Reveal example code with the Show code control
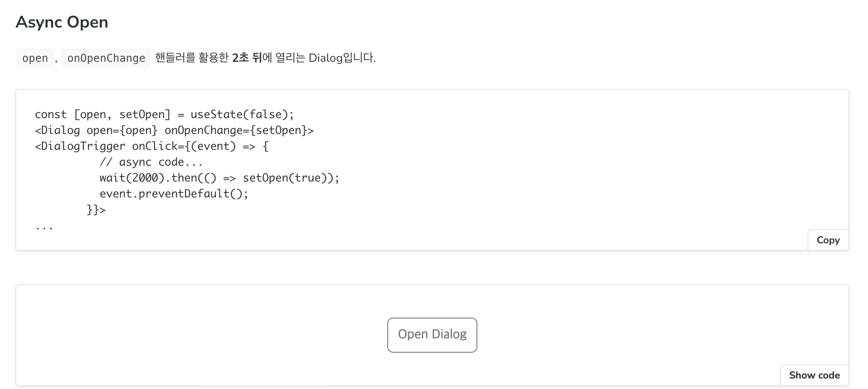 coord(814,375)
